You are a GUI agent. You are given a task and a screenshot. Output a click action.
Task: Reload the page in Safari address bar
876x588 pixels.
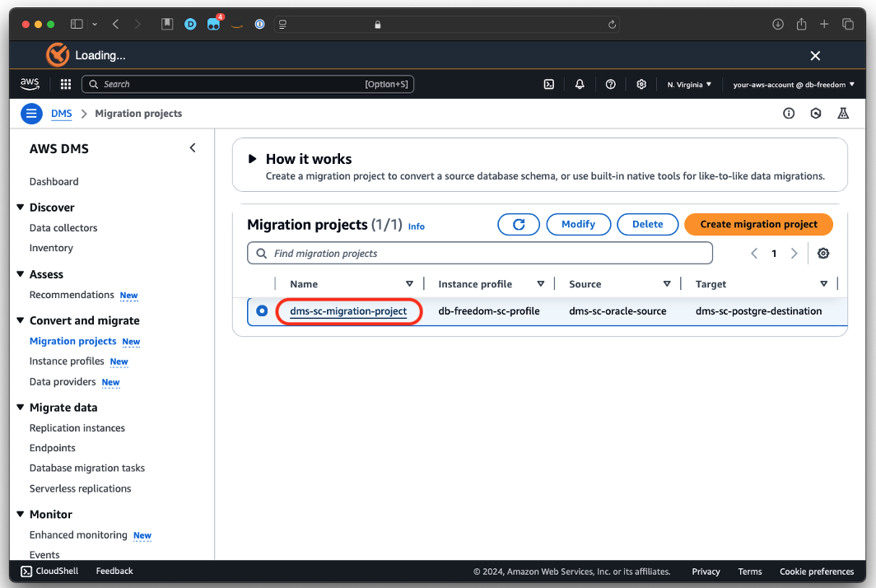[x=612, y=24]
